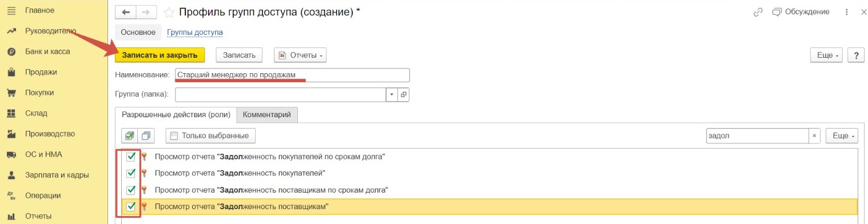Uncheck all roles icon button
This screenshot has height=224, width=868.
[x=146, y=136]
